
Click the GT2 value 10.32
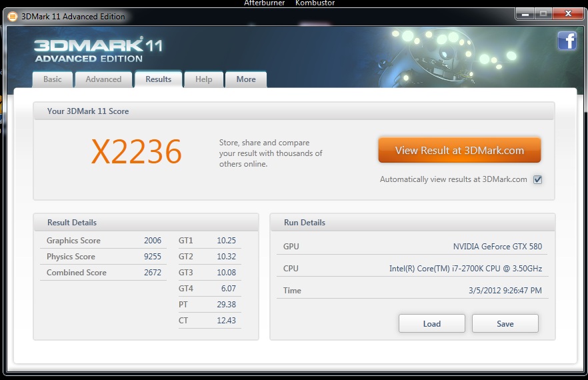coord(227,257)
